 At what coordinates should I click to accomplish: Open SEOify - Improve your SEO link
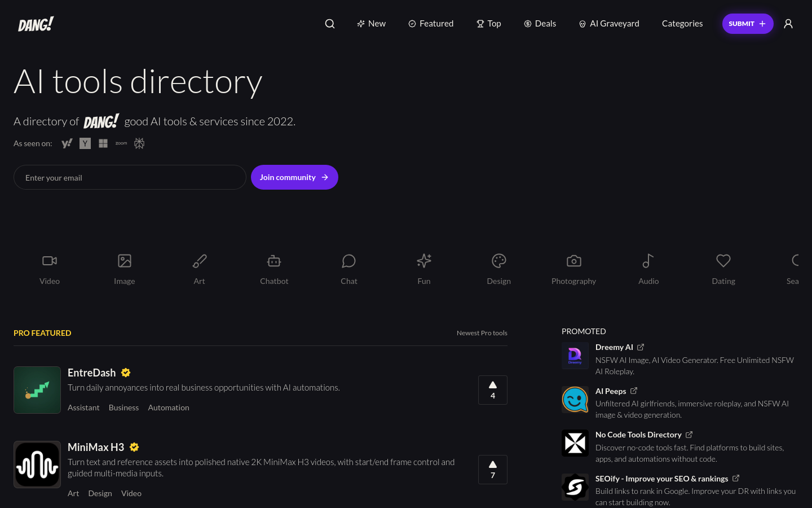click(662, 479)
